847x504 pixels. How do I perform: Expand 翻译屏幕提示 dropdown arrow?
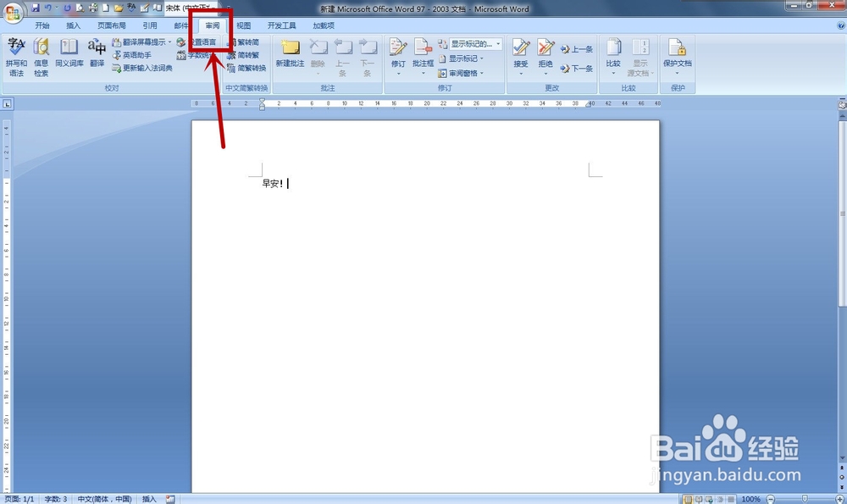tap(169, 42)
